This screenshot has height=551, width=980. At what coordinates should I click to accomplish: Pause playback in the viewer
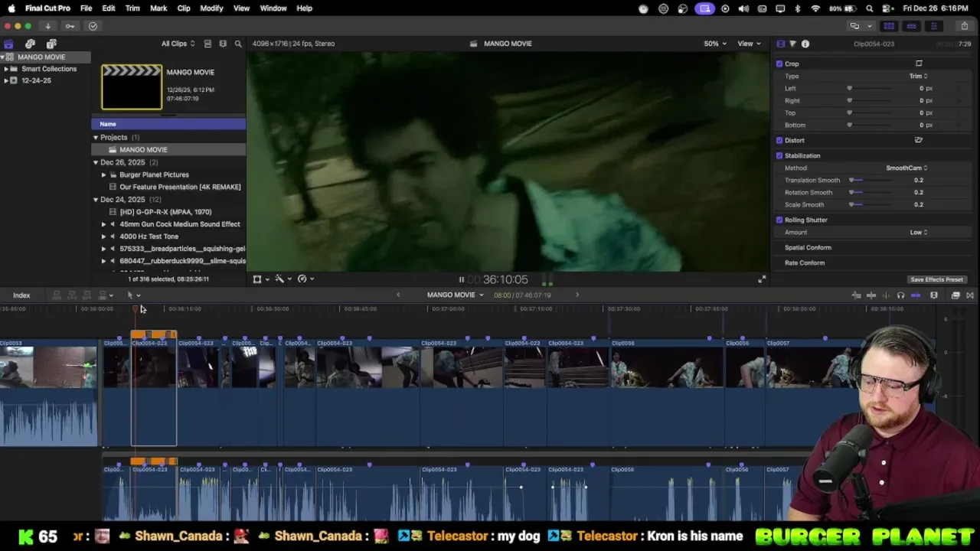pos(461,280)
